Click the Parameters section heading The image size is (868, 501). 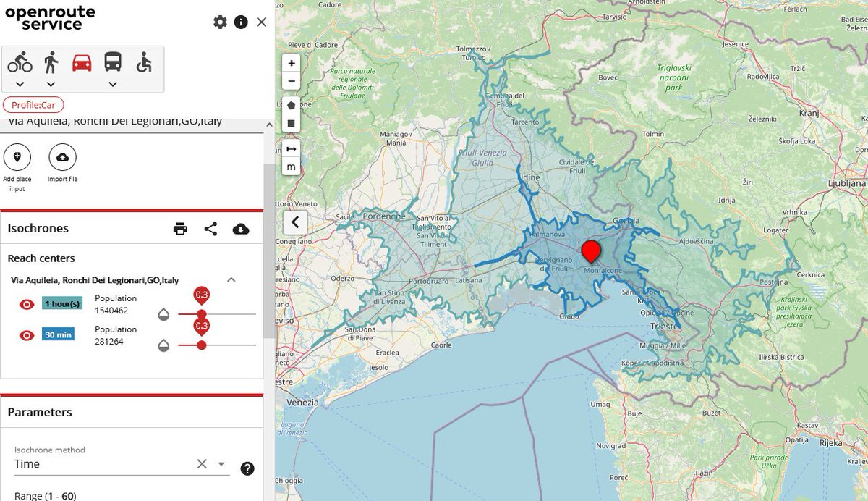click(40, 412)
